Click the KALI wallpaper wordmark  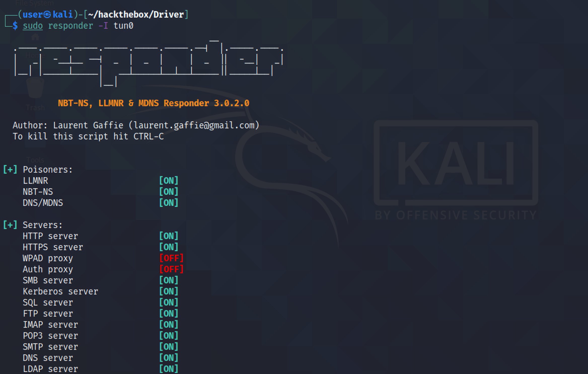point(456,164)
